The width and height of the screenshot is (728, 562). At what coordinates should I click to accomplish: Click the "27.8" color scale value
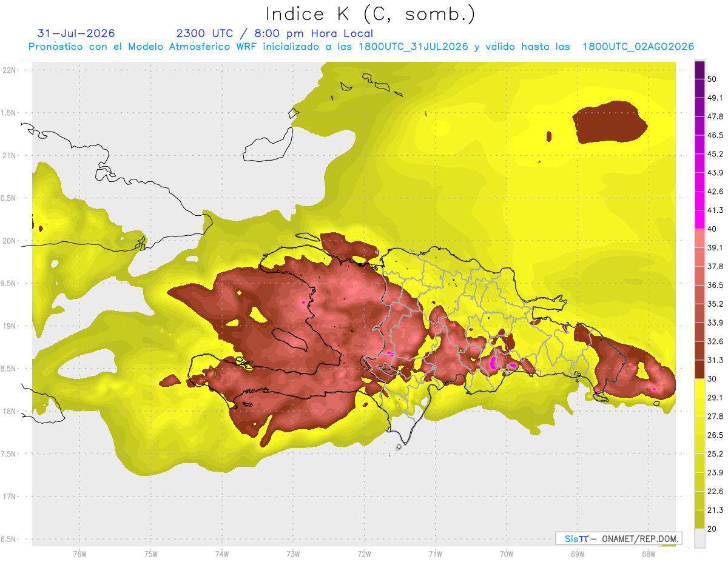tap(715, 416)
